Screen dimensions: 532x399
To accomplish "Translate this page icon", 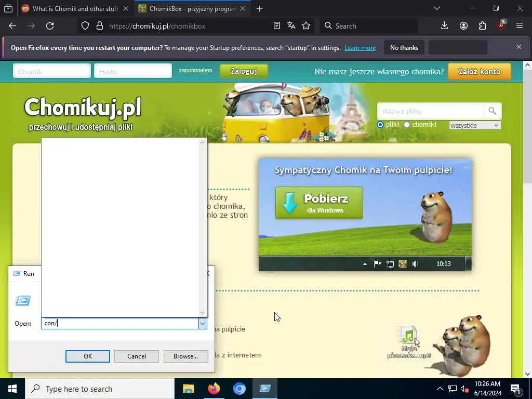I will (291, 26).
